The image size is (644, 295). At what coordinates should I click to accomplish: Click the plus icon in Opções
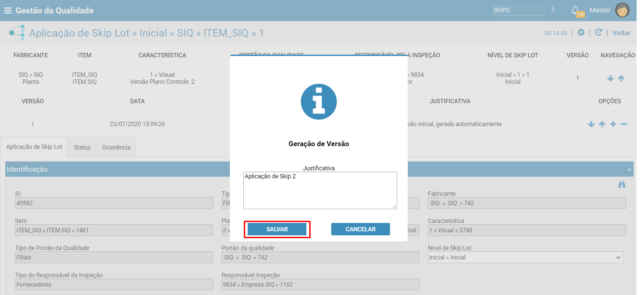tap(613, 124)
